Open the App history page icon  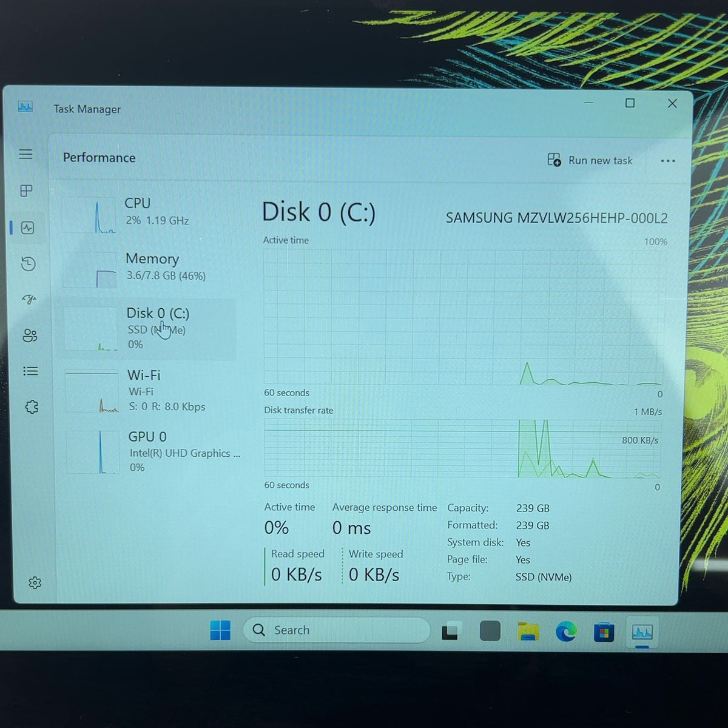tap(28, 264)
